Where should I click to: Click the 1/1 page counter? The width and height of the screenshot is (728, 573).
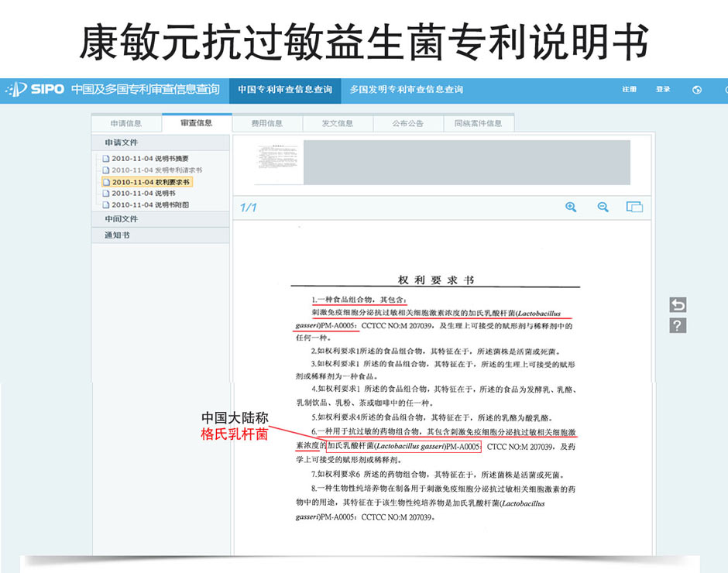tap(248, 208)
